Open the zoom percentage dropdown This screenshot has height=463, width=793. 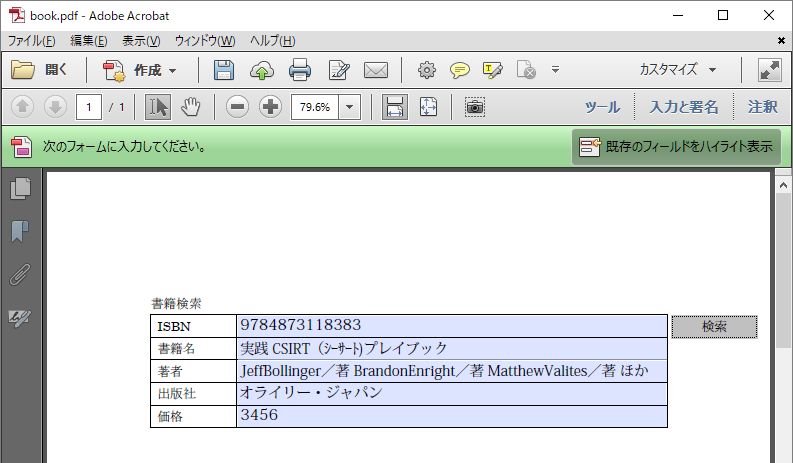tap(350, 107)
